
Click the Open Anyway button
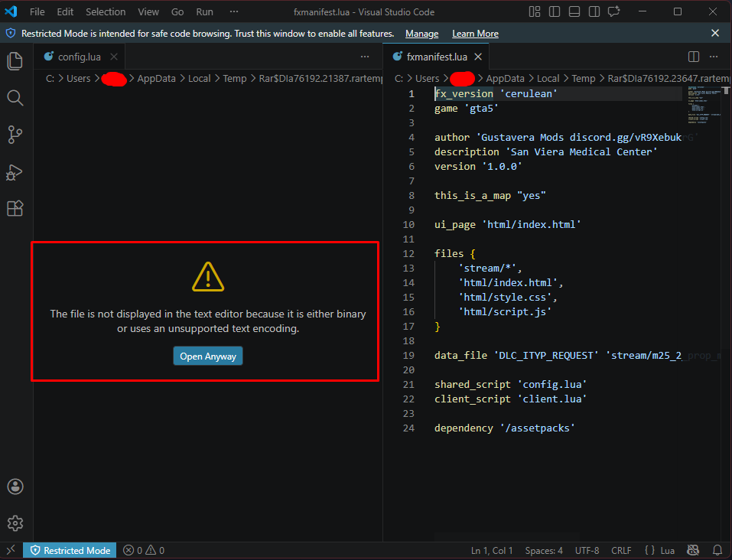pyautogui.click(x=207, y=356)
